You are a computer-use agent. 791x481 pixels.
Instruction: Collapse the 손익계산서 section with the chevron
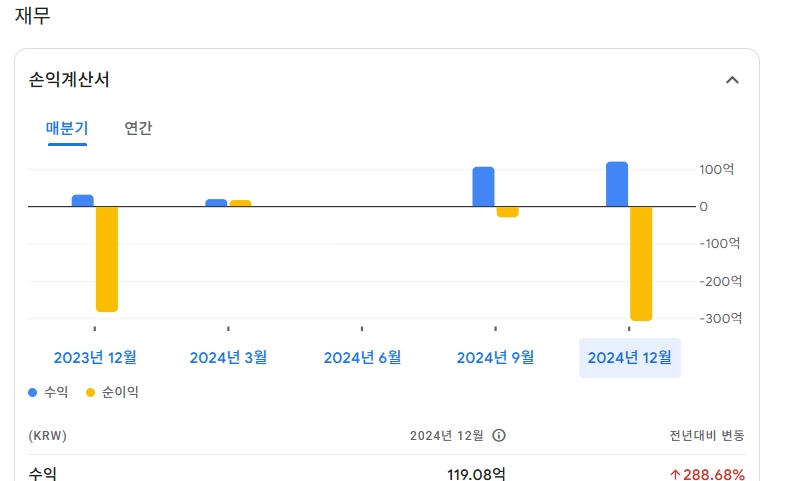732,80
